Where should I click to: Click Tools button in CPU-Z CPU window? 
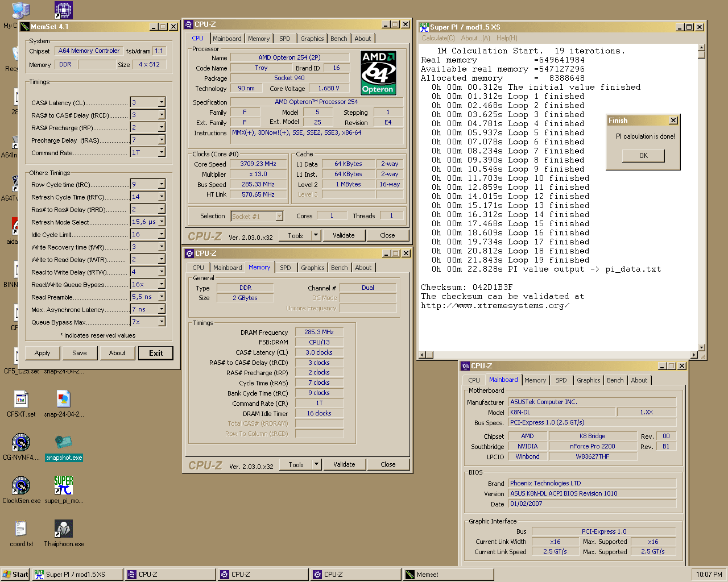(296, 235)
